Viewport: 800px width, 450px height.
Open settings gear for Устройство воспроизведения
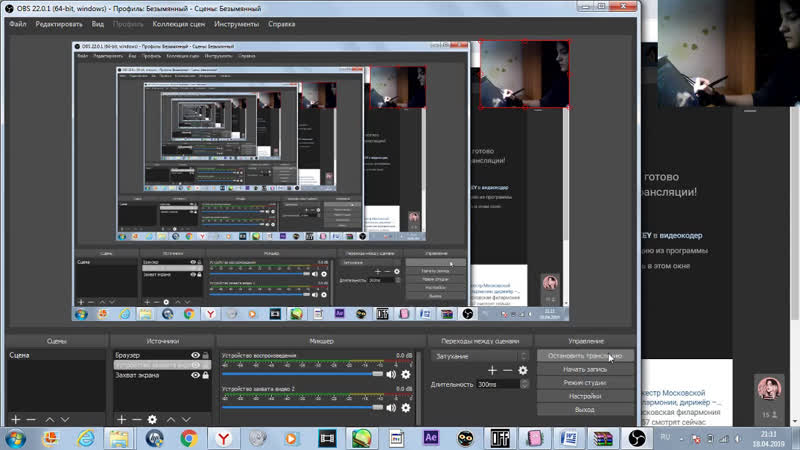point(406,374)
